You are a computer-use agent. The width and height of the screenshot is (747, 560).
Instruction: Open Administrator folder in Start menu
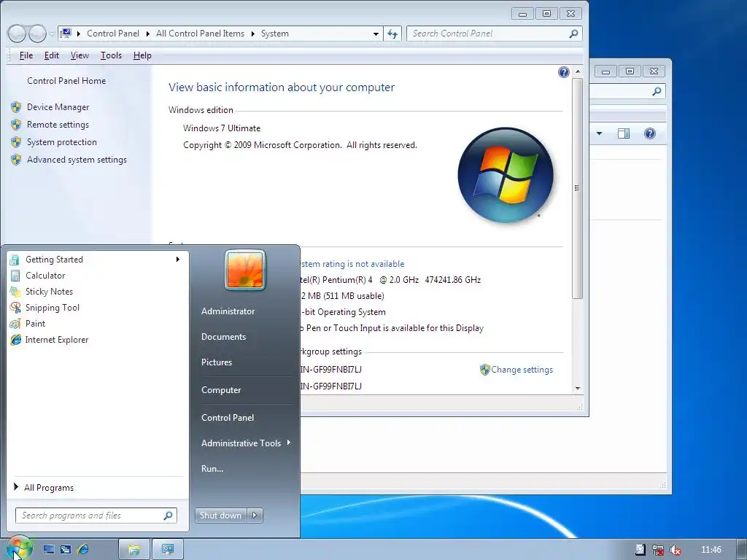pyautogui.click(x=228, y=311)
